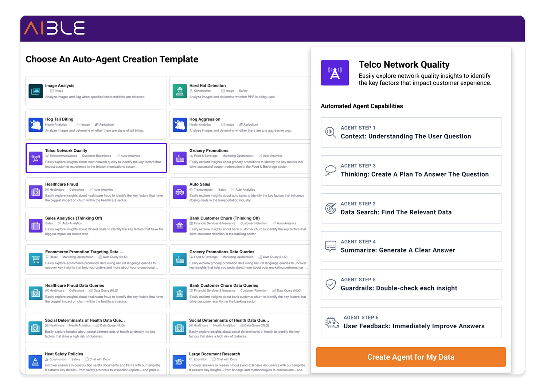Click Food & Beverage tag on Grocery Promotions
This screenshot has height=392, width=543.
click(x=203, y=156)
